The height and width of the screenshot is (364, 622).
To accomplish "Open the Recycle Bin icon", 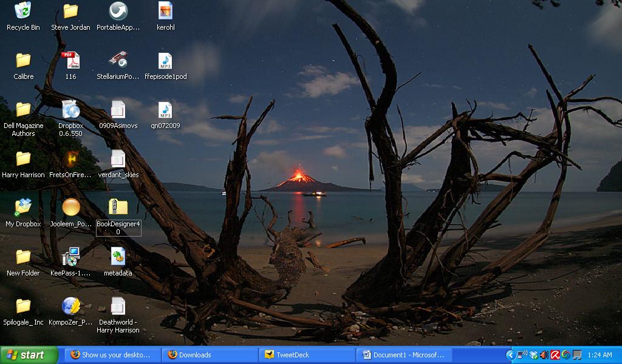I will pyautogui.click(x=23, y=11).
